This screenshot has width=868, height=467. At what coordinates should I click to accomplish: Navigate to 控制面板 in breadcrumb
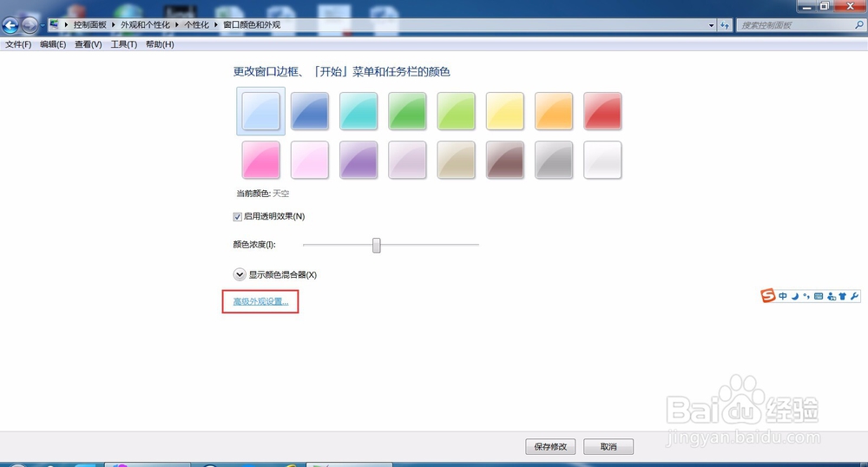pyautogui.click(x=89, y=25)
